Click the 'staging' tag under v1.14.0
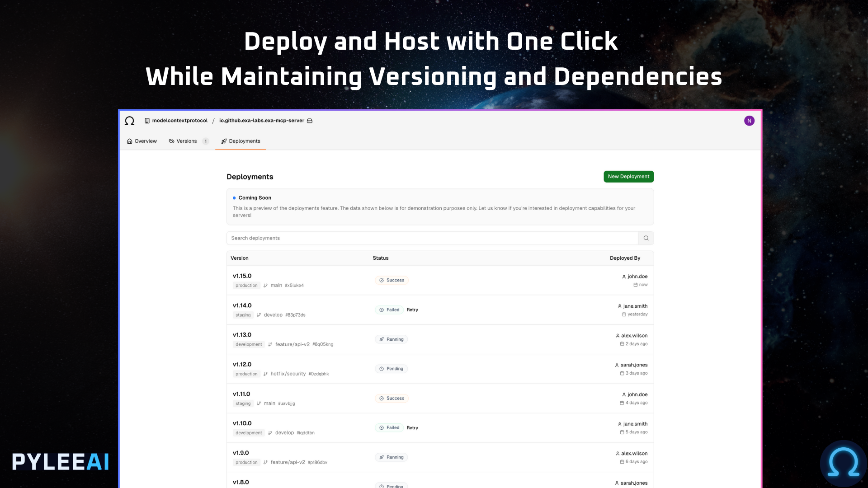The height and width of the screenshot is (488, 868). pyautogui.click(x=243, y=315)
